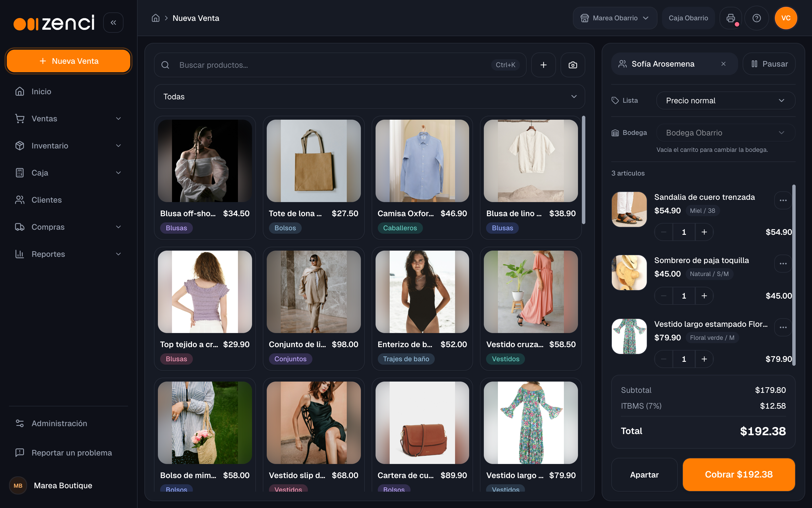This screenshot has width=812, height=508.
Task: Click the Nueva Venta button
Action: pyautogui.click(x=69, y=61)
